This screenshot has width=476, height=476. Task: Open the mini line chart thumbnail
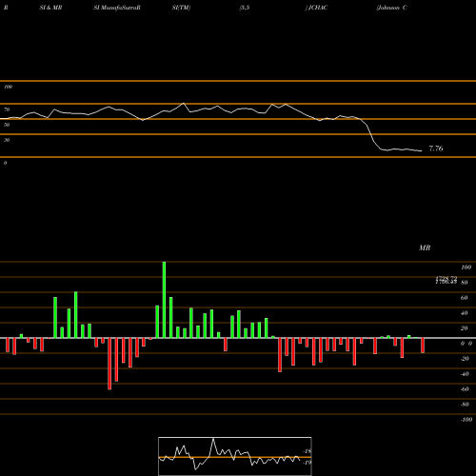235,456
